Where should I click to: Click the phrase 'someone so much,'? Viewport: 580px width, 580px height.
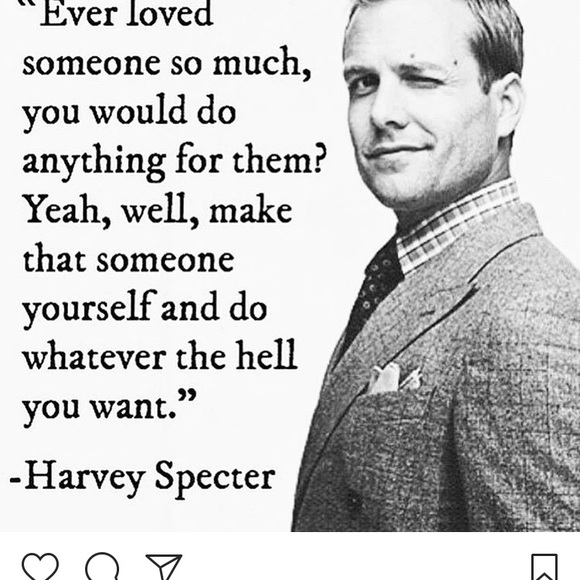click(166, 62)
